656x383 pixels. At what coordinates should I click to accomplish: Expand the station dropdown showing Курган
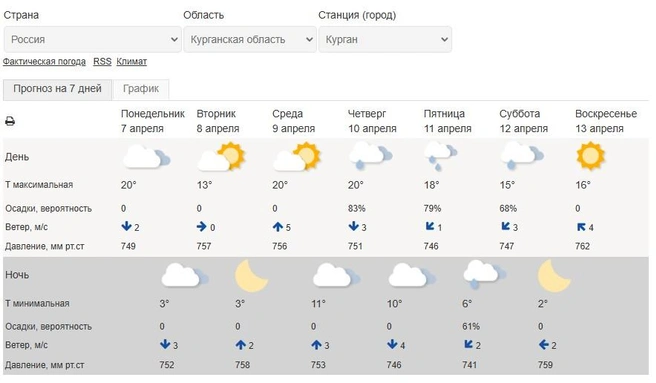[x=385, y=39]
